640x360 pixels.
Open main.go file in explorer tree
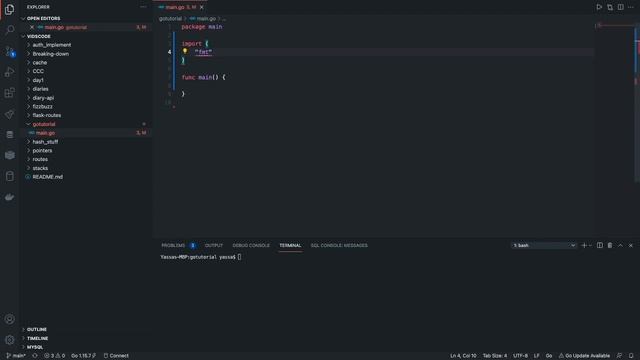(x=45, y=133)
